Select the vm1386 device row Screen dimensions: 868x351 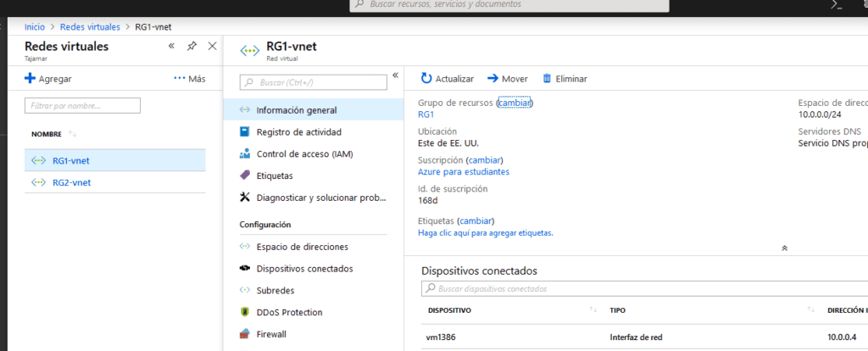point(644,337)
